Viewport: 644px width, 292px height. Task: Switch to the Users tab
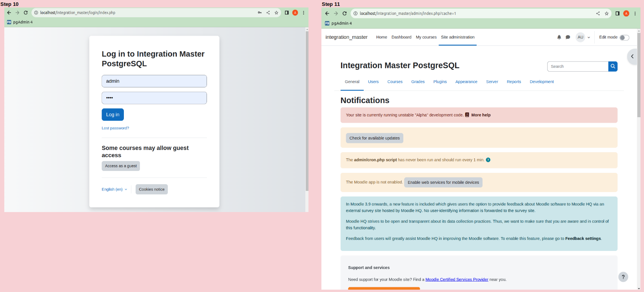[373, 82]
